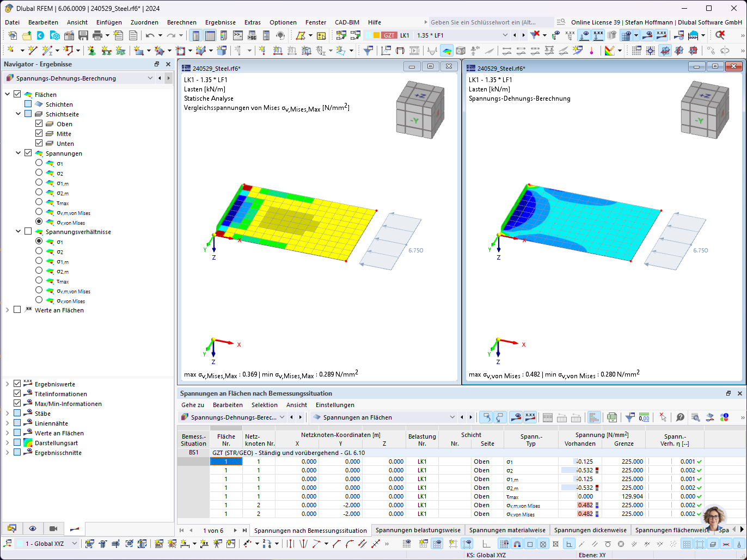Select the σ2 radio button under Spannungen
Viewport: 747px width, 560px height.
[x=39, y=173]
